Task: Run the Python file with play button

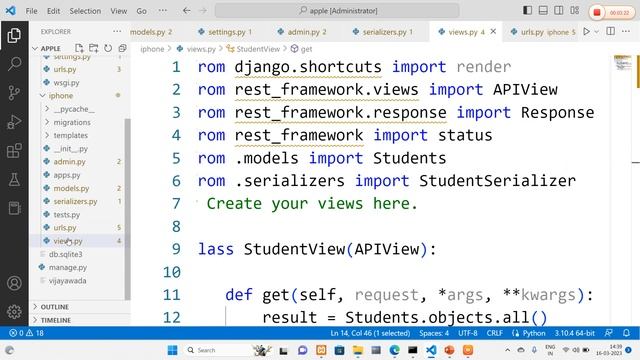Action: coord(587,31)
